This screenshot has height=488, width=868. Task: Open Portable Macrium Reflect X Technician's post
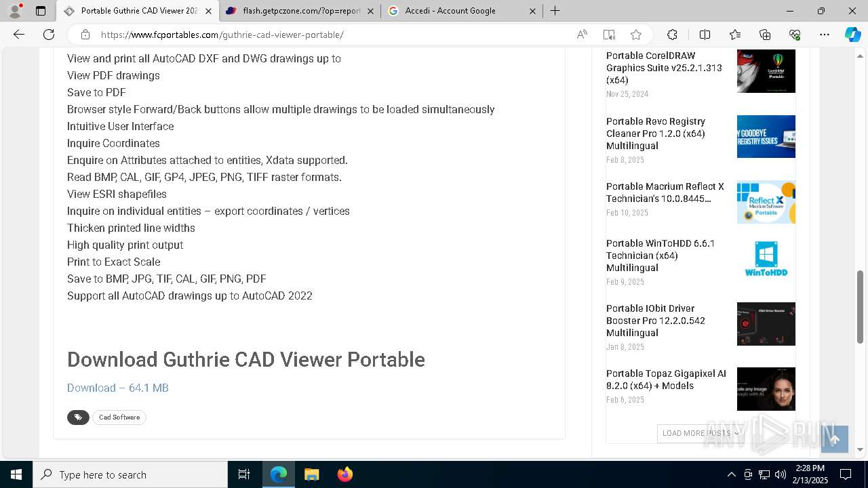(665, 192)
